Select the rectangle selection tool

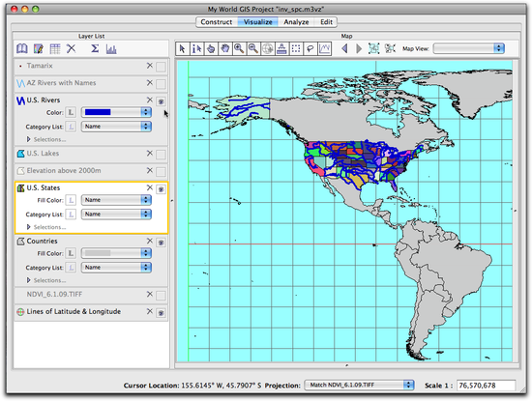click(x=296, y=49)
